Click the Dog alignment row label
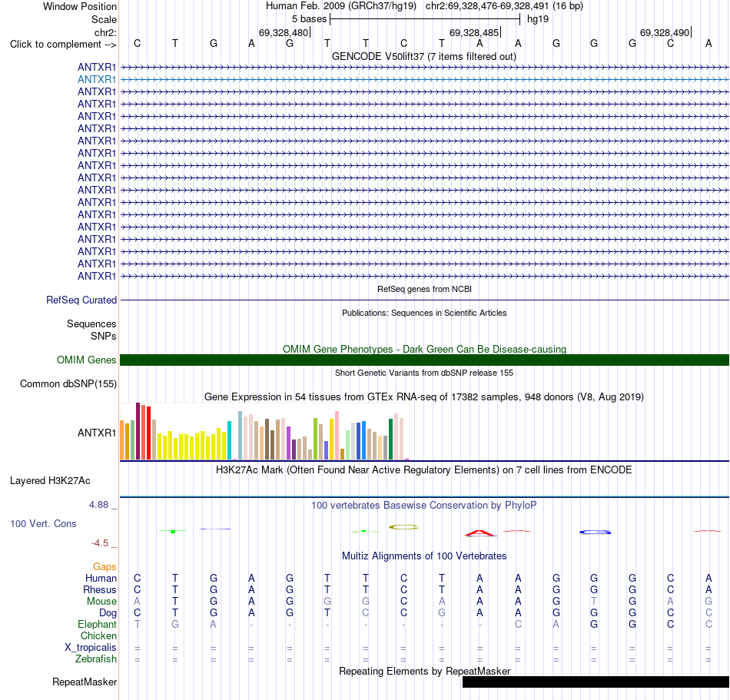This screenshot has height=700, width=730. [x=108, y=613]
